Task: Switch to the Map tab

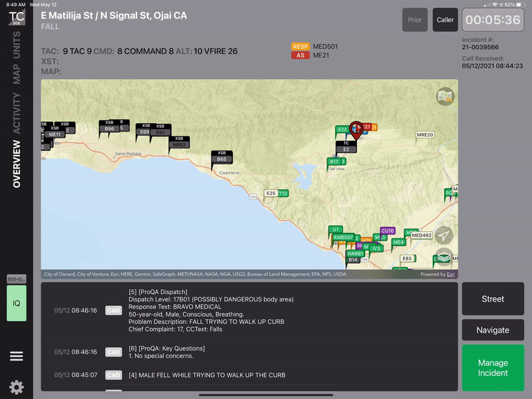Action: [x=17, y=74]
